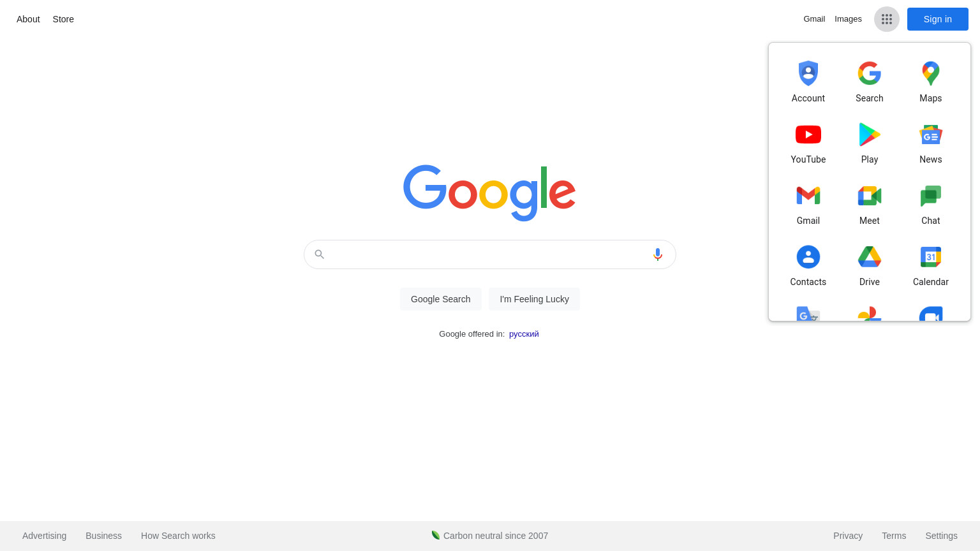980x551 pixels.
Task: Open the Google apps grid launcher
Action: point(886,19)
